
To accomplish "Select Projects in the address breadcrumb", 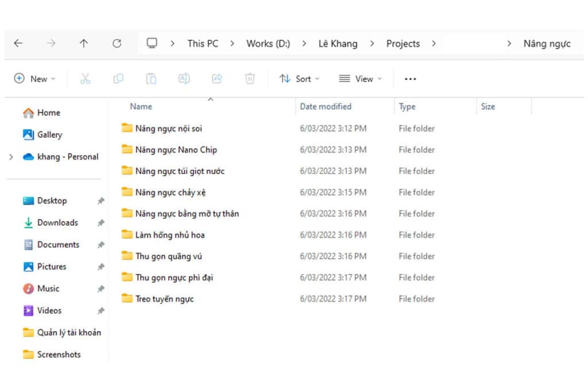I will (x=403, y=44).
